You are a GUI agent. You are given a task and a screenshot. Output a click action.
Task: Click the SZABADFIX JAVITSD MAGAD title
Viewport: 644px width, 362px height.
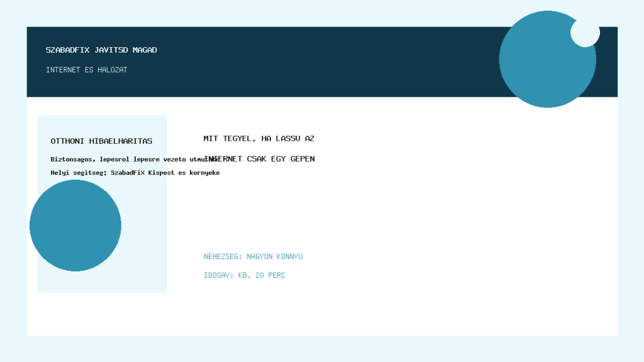point(101,50)
